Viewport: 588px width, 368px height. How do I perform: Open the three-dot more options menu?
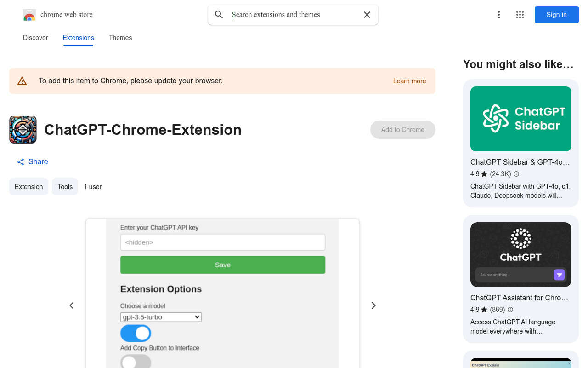coord(499,15)
